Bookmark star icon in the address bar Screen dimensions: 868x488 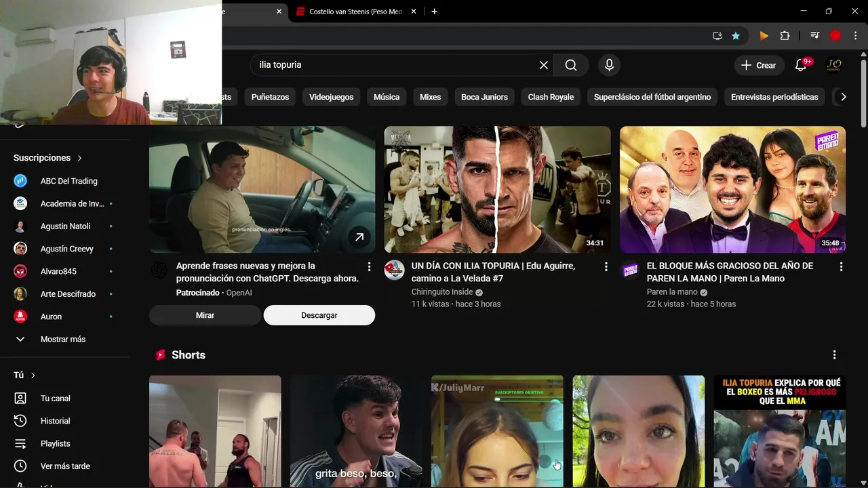point(736,36)
